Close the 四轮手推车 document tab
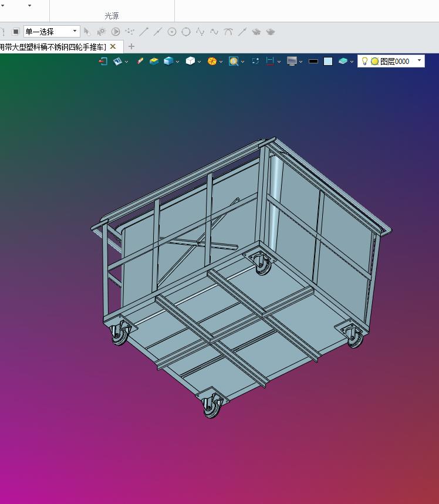439x504 pixels. (113, 46)
